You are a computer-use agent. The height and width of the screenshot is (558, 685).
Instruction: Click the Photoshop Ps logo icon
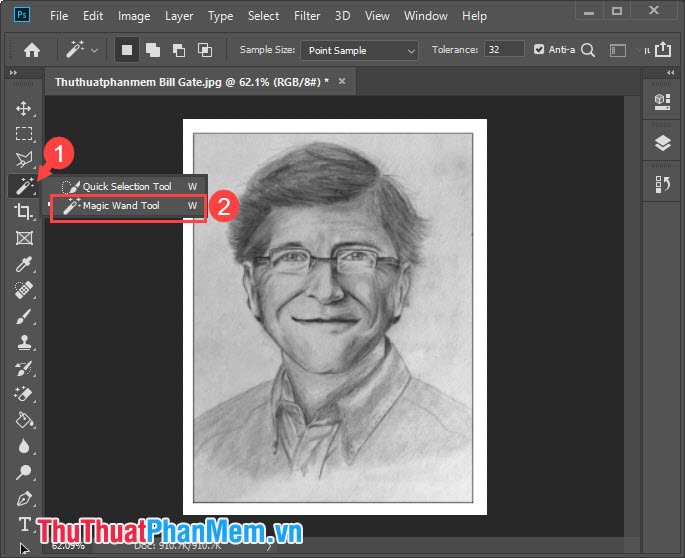[x=22, y=15]
